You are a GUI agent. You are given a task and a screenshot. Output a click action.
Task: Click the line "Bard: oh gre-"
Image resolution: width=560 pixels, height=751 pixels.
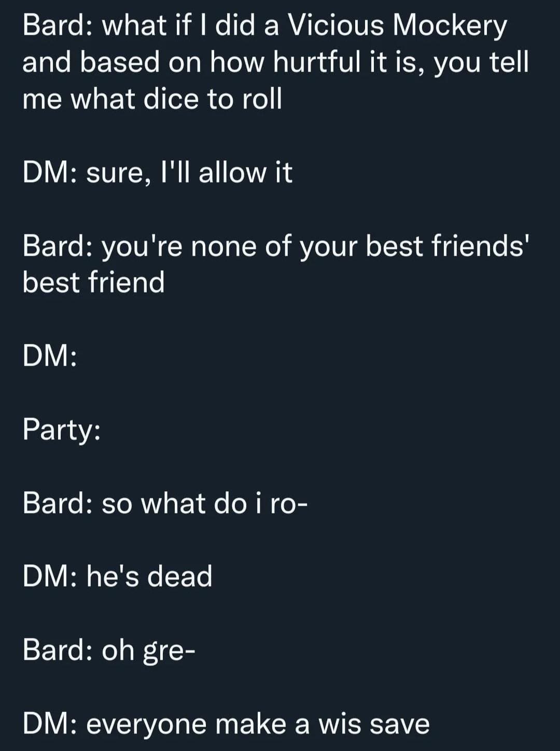pos(109,650)
